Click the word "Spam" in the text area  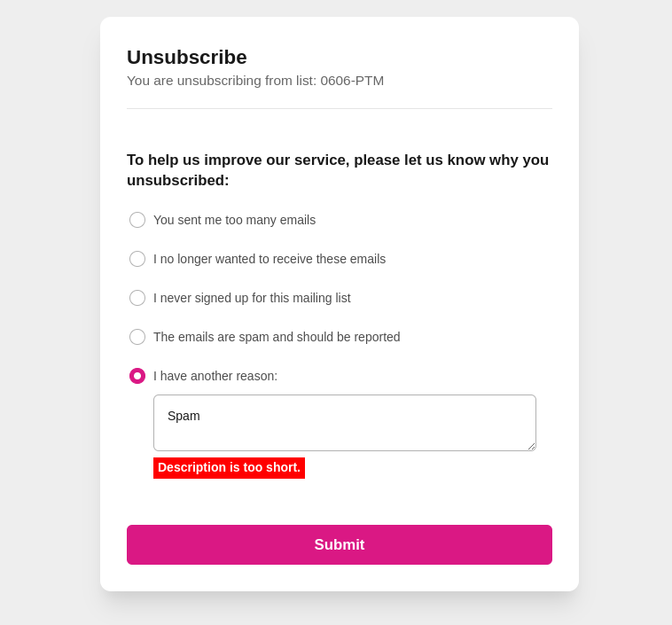[184, 416]
